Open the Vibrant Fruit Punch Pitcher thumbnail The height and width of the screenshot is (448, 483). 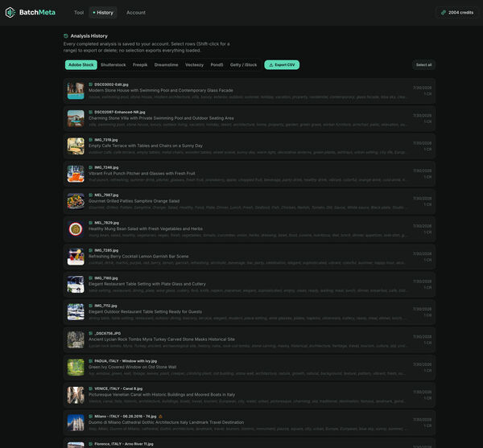point(76,174)
